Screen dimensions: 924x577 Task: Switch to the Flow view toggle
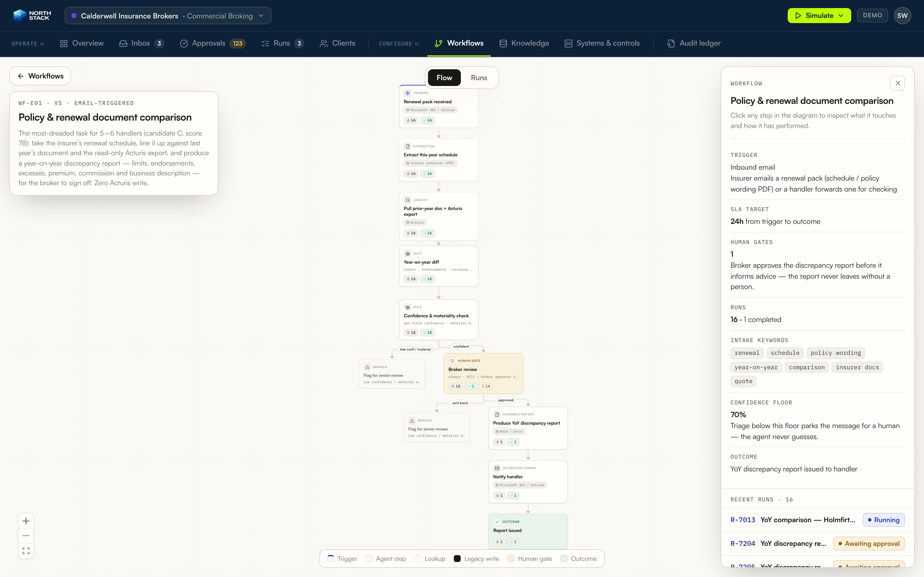click(x=444, y=78)
